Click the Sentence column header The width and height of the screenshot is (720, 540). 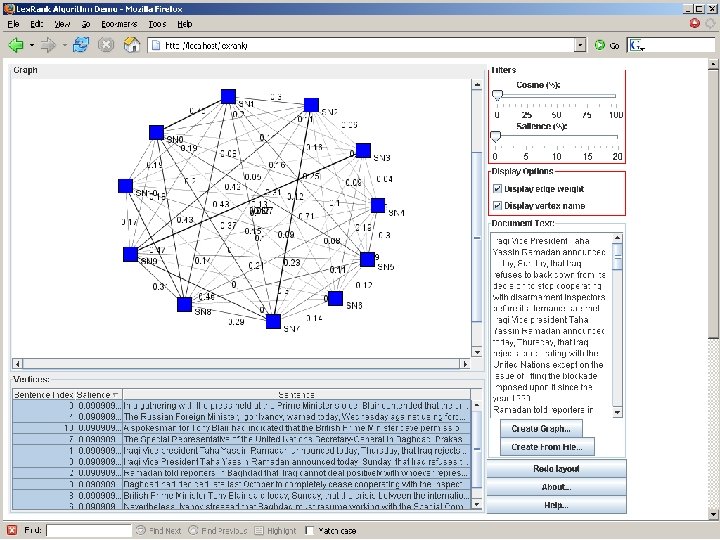[297, 394]
